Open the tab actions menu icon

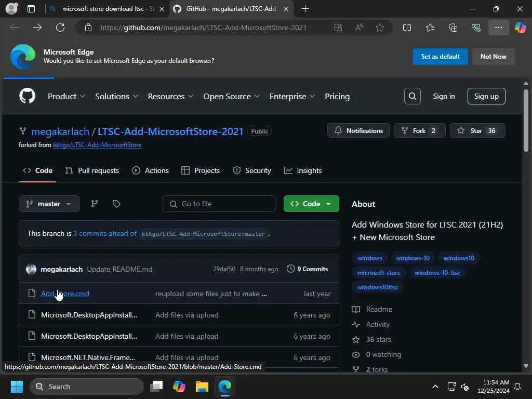point(31,9)
